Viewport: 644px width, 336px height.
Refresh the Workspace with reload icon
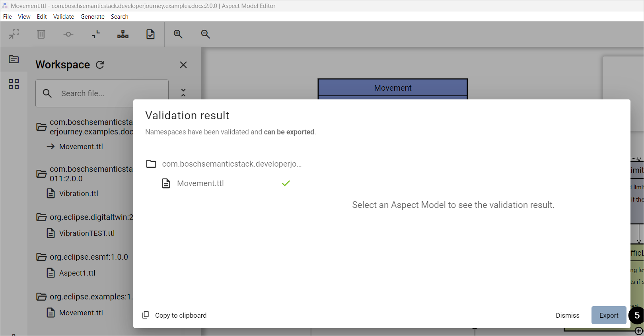tap(100, 65)
